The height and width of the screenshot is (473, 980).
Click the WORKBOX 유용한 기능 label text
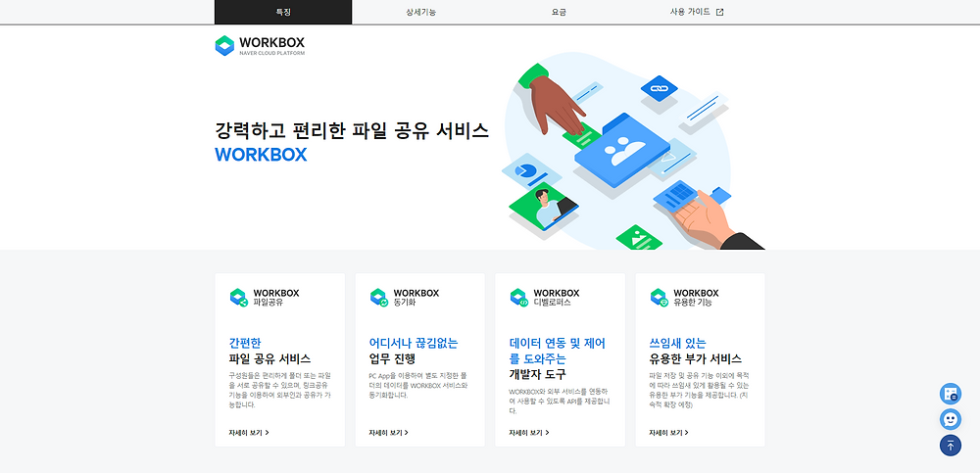coord(696,298)
